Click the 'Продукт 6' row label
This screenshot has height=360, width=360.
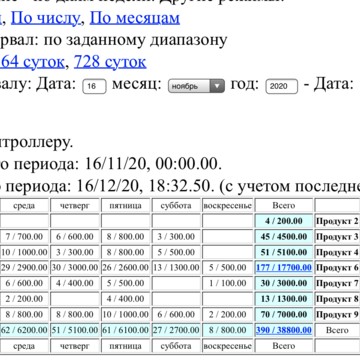click(x=337, y=267)
